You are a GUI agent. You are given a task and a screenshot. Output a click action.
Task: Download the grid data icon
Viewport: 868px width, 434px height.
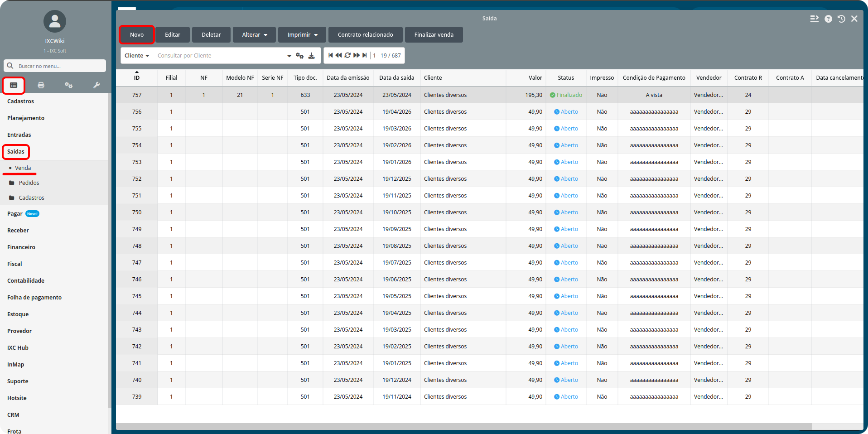coord(312,55)
